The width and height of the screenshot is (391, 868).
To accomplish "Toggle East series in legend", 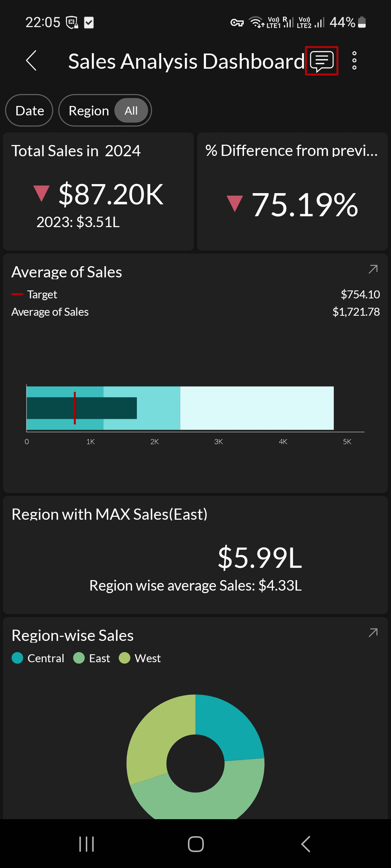I will 92,658.
